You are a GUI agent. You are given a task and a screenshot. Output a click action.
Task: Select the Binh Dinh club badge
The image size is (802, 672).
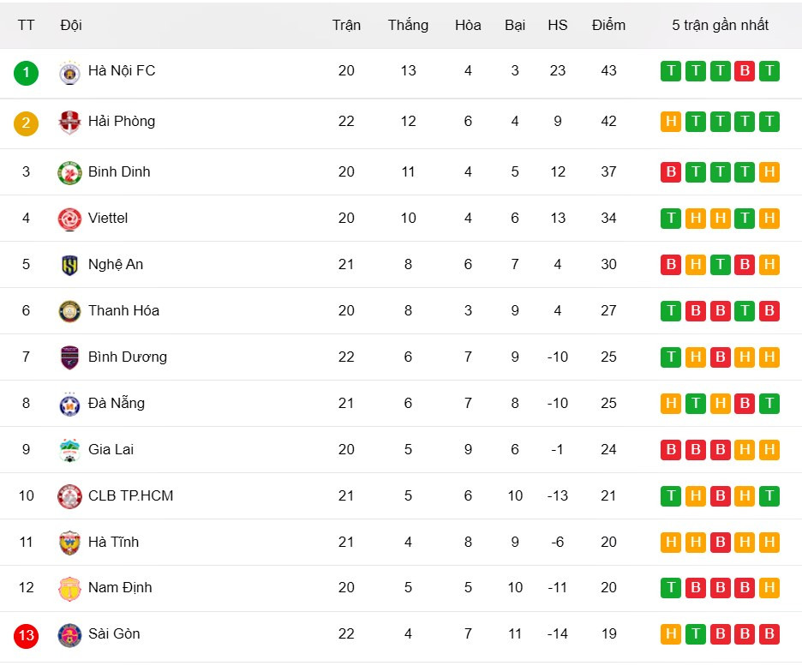[69, 173]
